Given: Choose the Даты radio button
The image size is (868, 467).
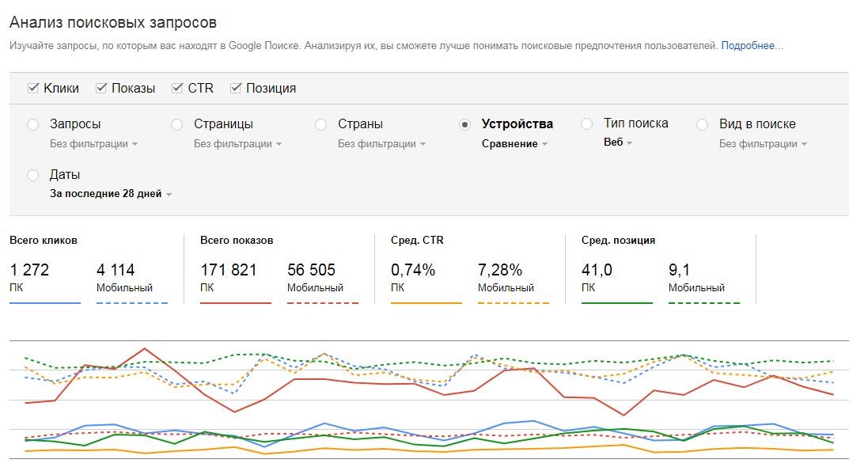Looking at the screenshot, I should (x=32, y=175).
